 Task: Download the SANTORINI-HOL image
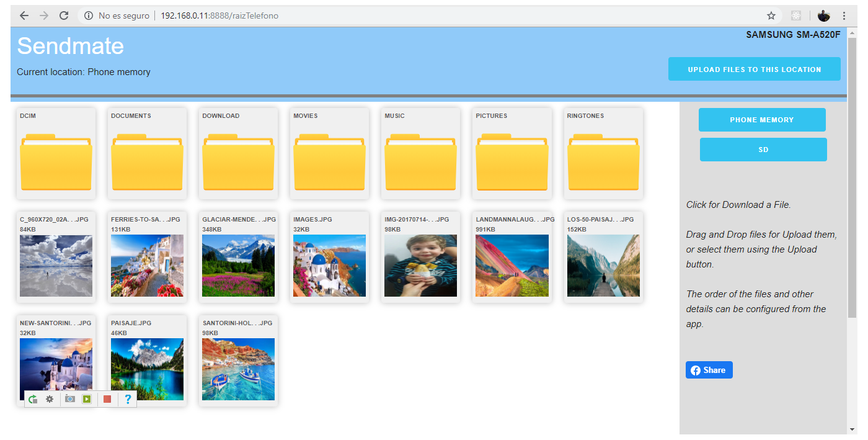click(238, 369)
